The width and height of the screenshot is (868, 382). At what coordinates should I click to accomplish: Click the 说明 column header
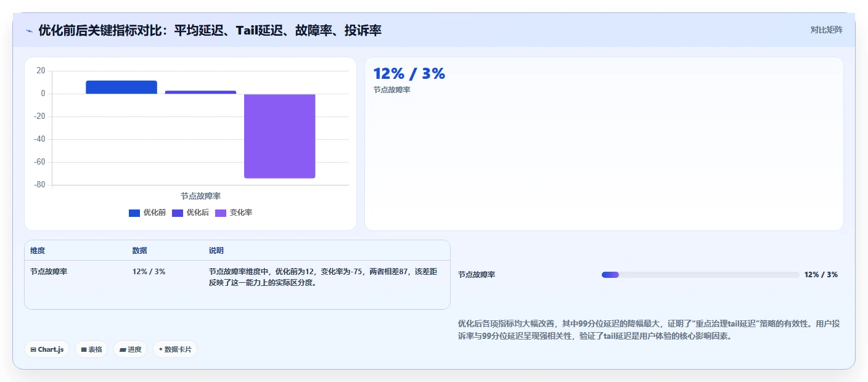(216, 251)
